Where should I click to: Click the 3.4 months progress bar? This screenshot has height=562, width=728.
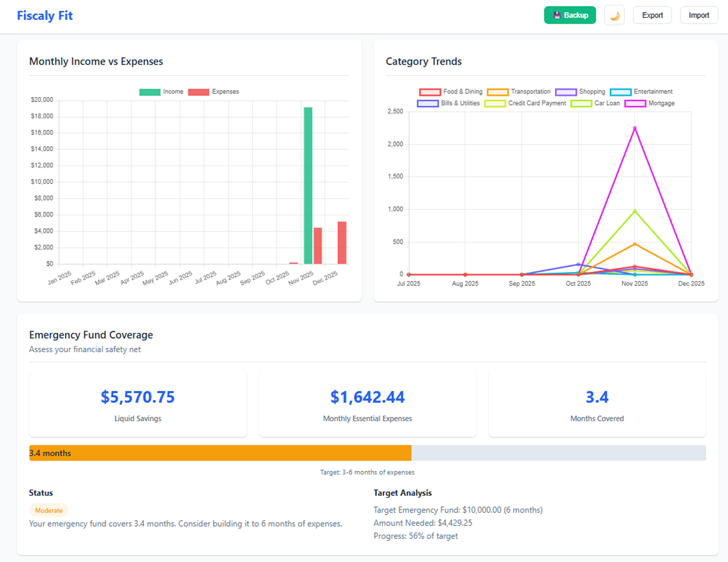click(x=220, y=453)
